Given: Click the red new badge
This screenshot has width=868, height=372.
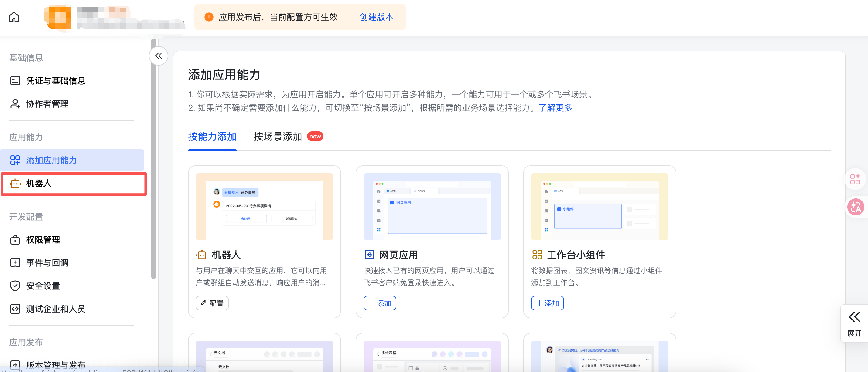Looking at the screenshot, I should pos(315,136).
